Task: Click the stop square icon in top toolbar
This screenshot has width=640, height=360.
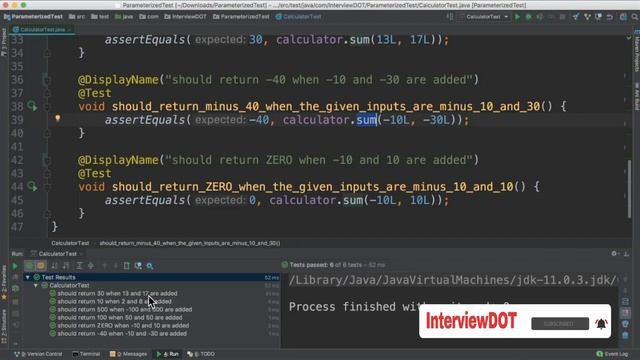Action: tap(562, 17)
